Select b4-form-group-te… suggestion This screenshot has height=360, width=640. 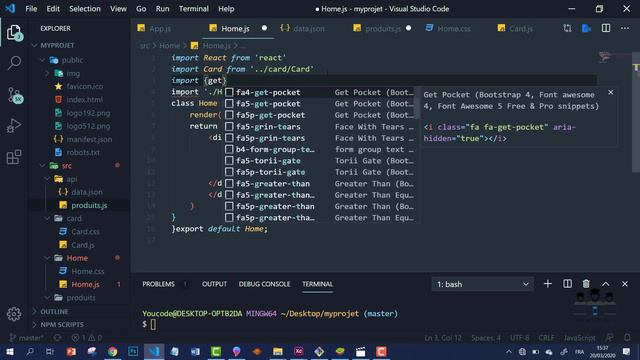[320, 149]
